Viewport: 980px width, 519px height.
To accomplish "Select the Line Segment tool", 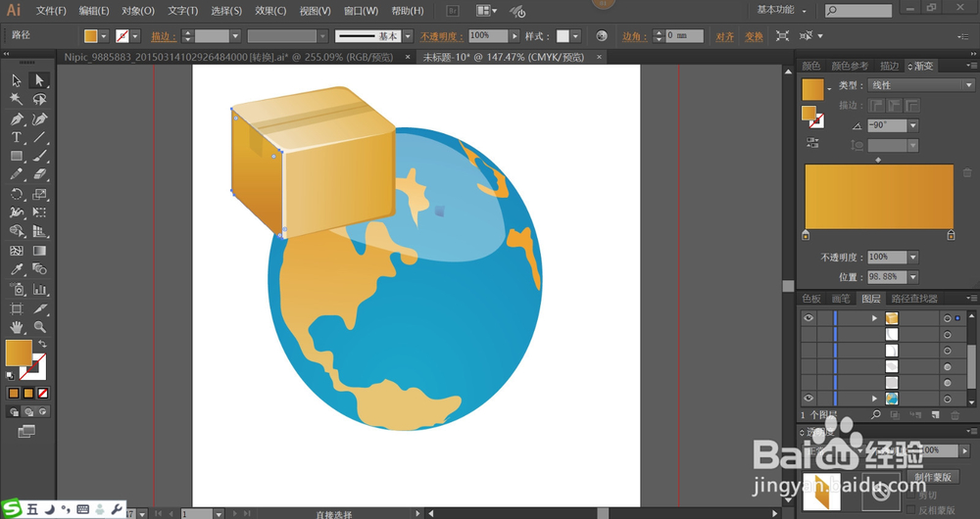I will (x=39, y=137).
